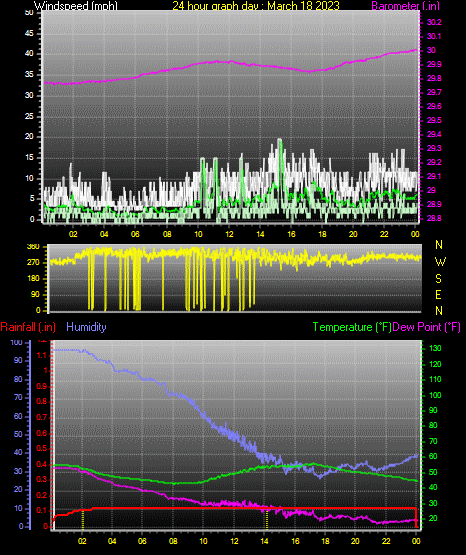The width and height of the screenshot is (466, 555).
Task: Click the 0.2 value on the rainfall axis
Action: point(42,495)
